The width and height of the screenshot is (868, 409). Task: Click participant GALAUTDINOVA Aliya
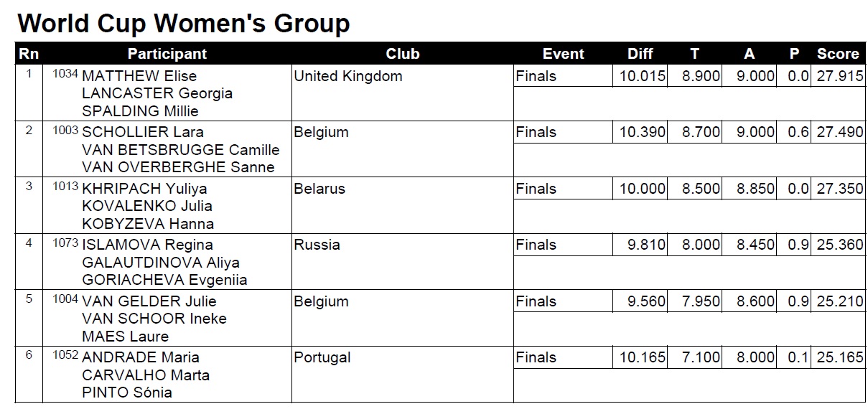tap(161, 263)
